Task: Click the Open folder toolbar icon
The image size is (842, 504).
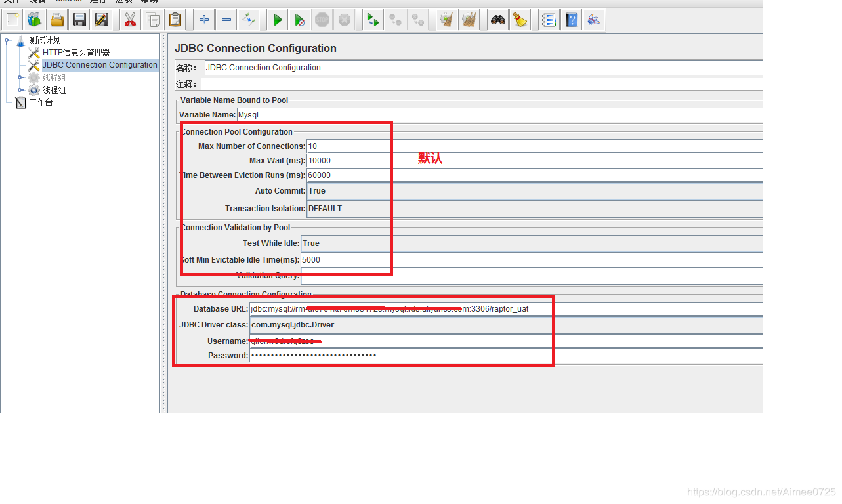Action: [57, 20]
